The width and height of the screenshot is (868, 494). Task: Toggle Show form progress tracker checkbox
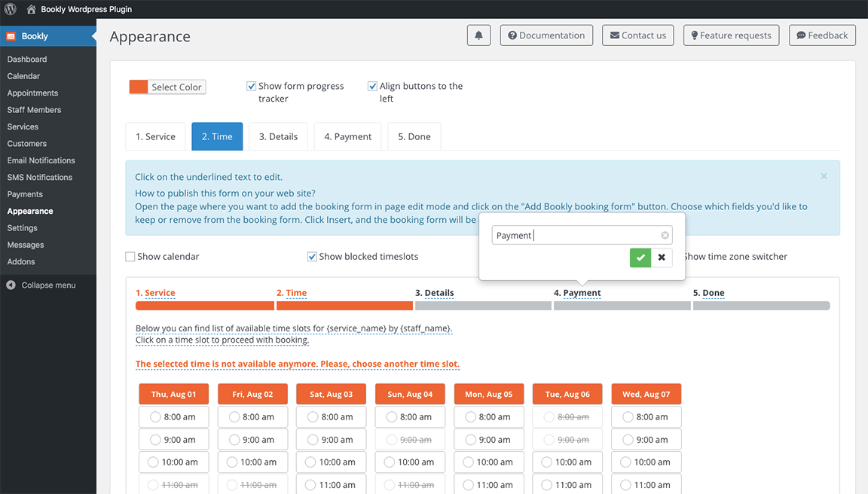252,87
